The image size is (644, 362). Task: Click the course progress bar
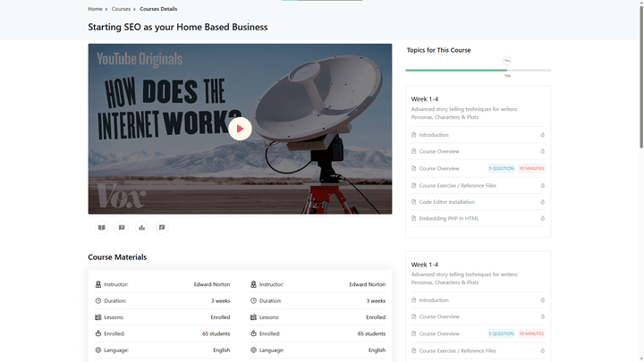pos(479,70)
